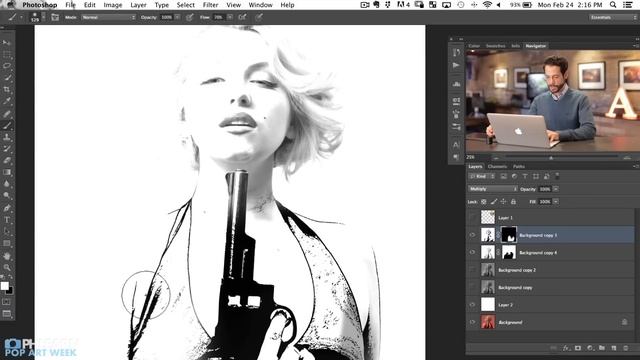Hide the Background copy 4 layer
640x360 pixels.
pyautogui.click(x=473, y=253)
